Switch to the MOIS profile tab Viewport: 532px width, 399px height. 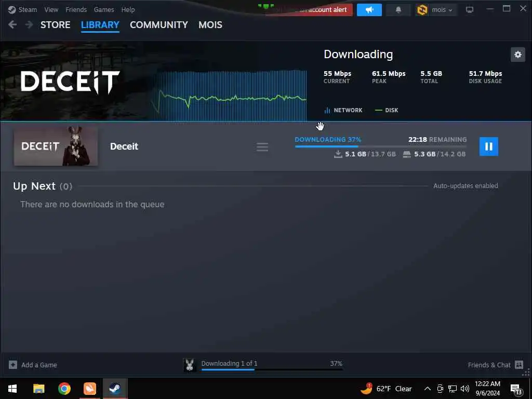(210, 25)
